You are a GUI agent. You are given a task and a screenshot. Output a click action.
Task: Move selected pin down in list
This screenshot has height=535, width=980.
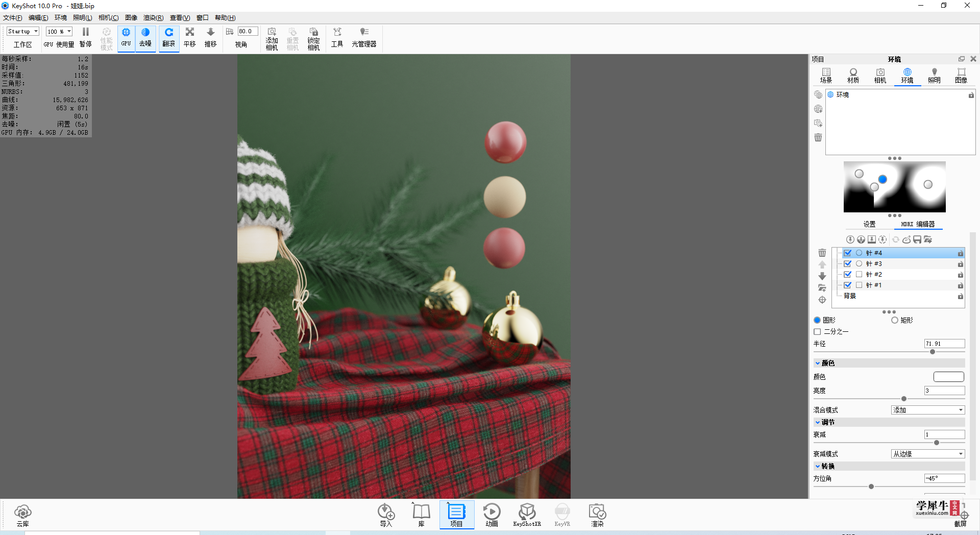[822, 276]
